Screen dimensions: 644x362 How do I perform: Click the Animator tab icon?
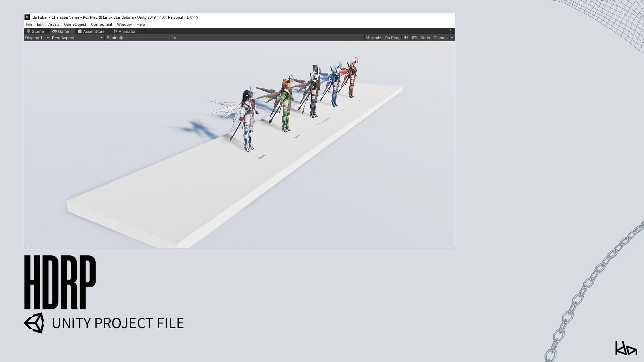(x=115, y=31)
